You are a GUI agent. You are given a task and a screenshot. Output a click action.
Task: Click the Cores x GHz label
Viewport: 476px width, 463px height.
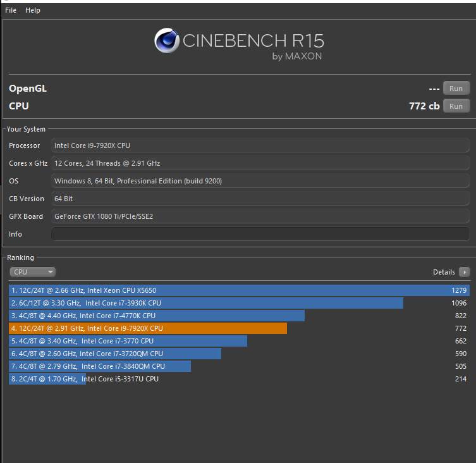(x=28, y=163)
